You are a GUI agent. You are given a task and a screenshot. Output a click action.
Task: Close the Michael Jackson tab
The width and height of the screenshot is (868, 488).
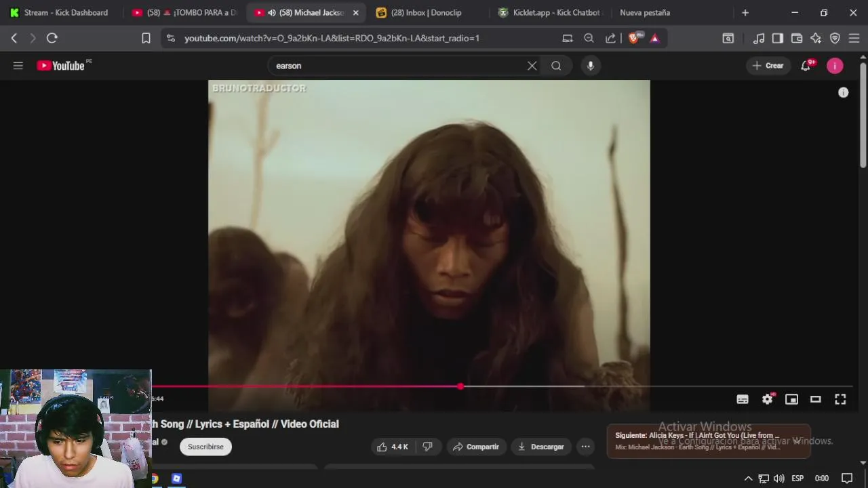(x=356, y=13)
